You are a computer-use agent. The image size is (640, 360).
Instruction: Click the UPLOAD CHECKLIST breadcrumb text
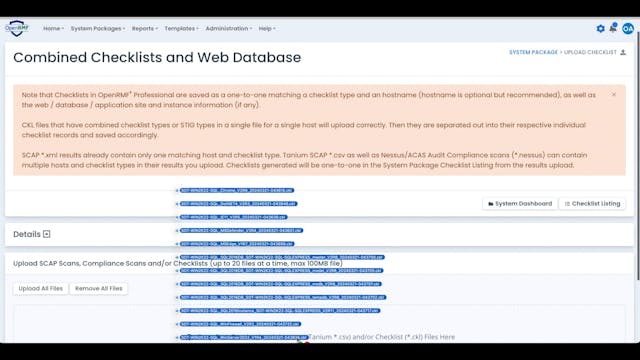(590, 52)
